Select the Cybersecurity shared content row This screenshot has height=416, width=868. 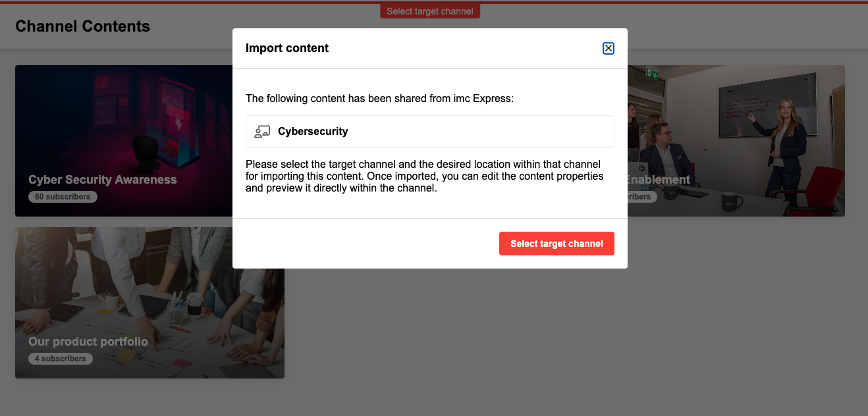pos(430,132)
